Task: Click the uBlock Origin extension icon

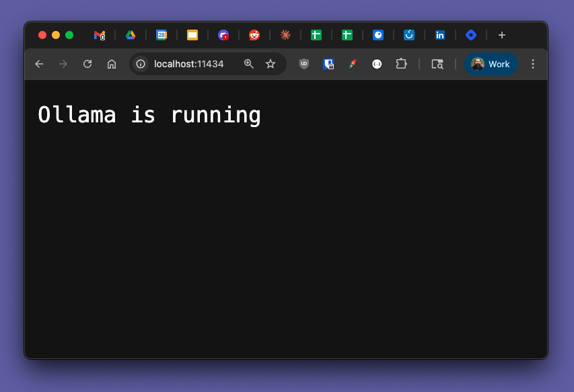Action: (304, 64)
